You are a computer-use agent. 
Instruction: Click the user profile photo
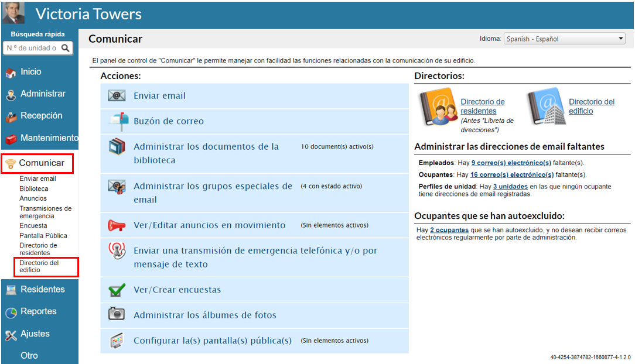[x=13, y=12]
